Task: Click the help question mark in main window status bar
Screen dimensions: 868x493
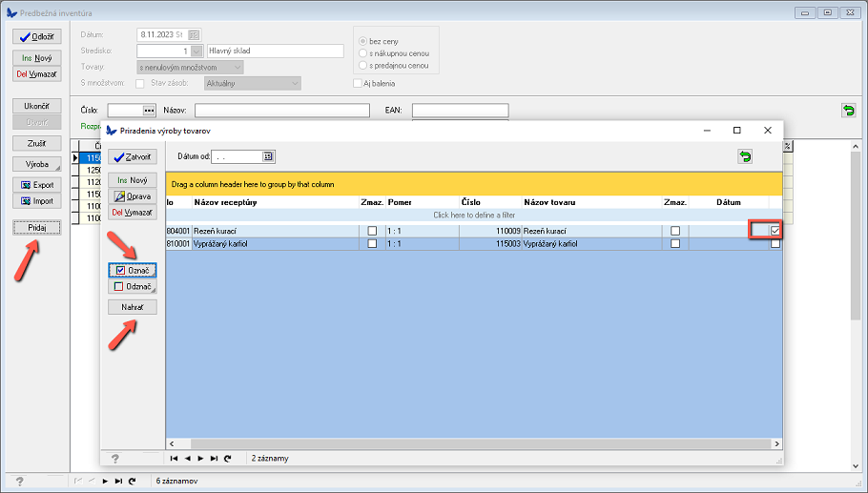Action: tap(19, 482)
